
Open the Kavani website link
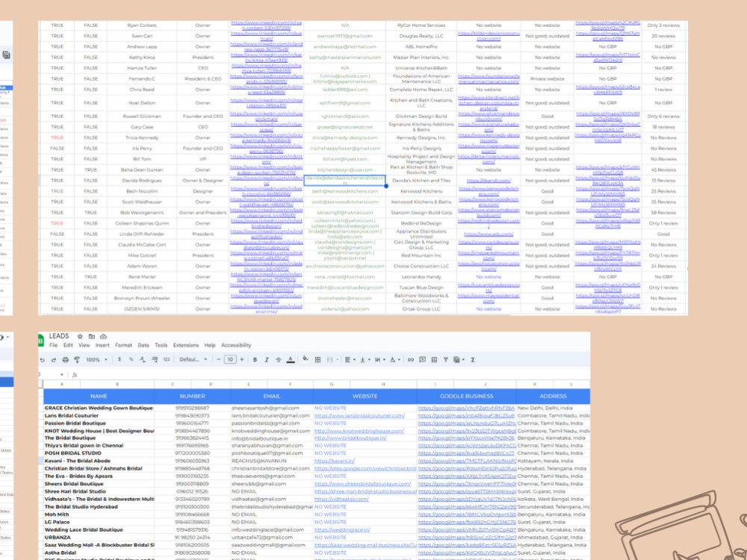coord(335,461)
